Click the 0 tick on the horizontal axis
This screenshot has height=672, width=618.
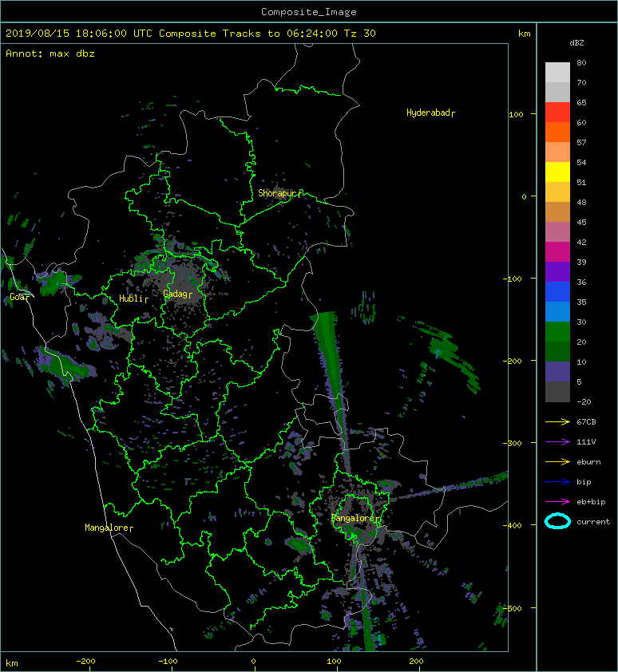pos(253,662)
